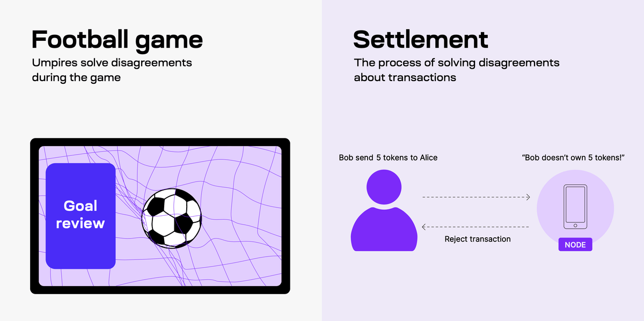Click the right-pointing dashed arrow
644x321 pixels.
476,198
